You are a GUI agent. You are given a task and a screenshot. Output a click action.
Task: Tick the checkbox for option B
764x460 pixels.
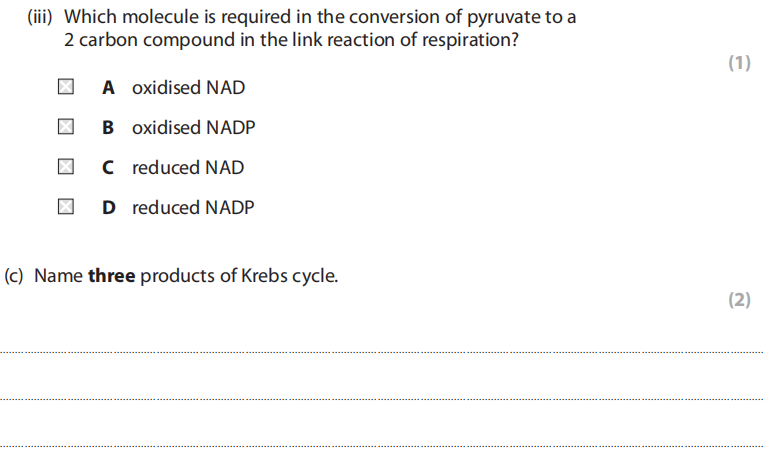pos(65,127)
